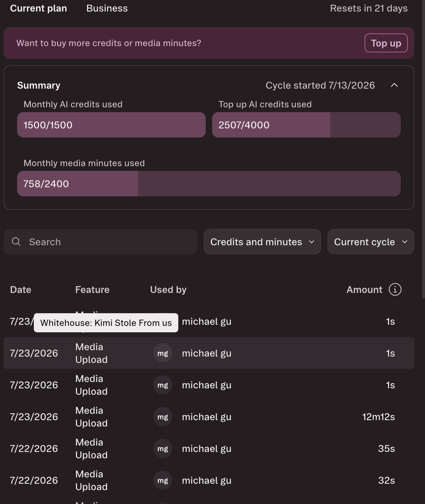Click the Amount column header

tap(364, 290)
